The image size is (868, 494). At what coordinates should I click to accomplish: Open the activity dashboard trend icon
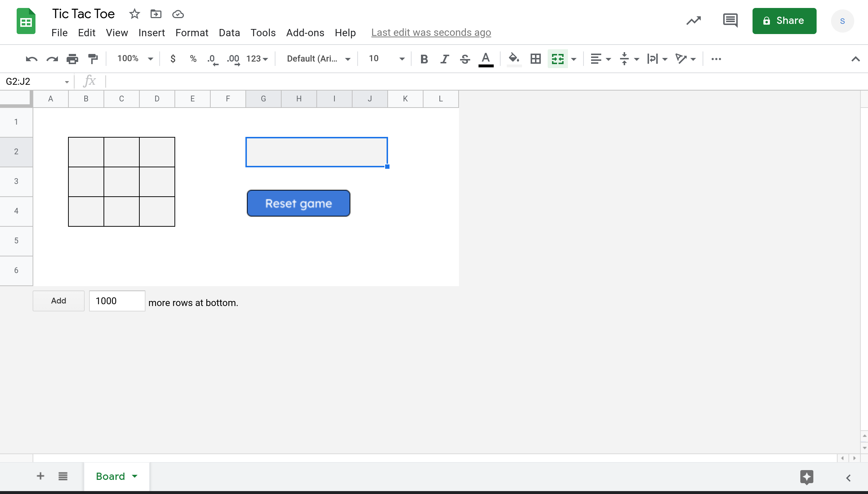[694, 21]
